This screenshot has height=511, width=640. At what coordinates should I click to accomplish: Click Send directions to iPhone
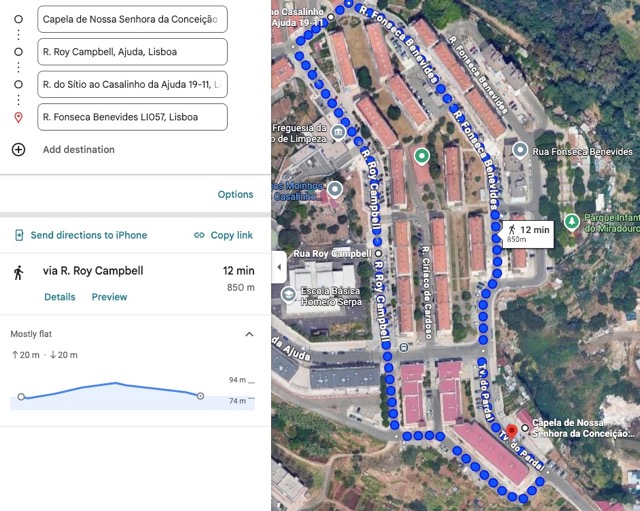[88, 235]
